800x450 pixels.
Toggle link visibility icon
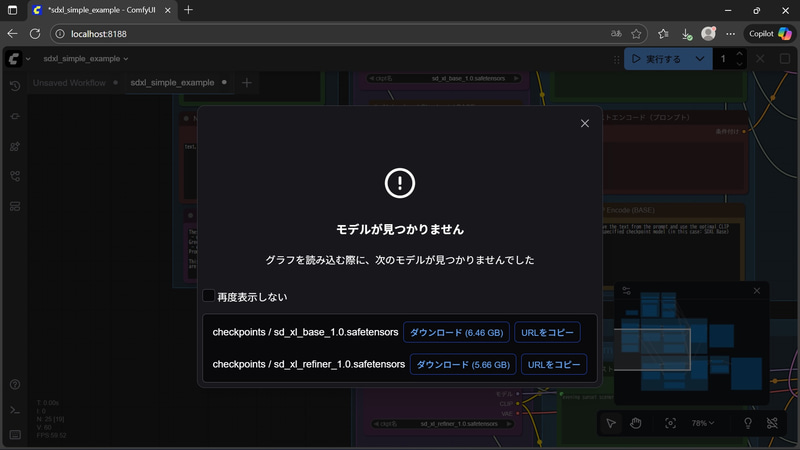pyautogui.click(x=772, y=423)
